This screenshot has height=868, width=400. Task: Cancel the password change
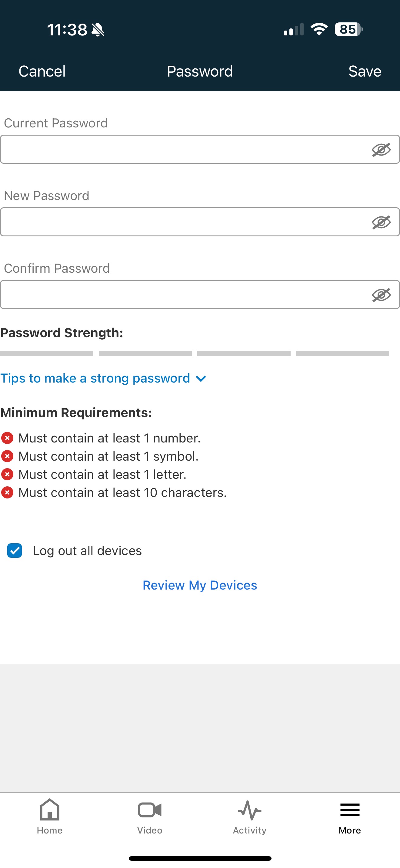click(42, 71)
